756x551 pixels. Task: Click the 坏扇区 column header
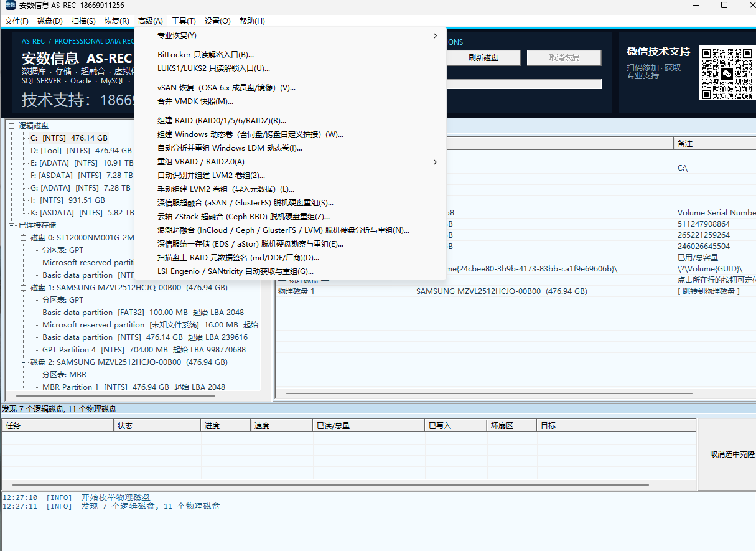pyautogui.click(x=511, y=426)
